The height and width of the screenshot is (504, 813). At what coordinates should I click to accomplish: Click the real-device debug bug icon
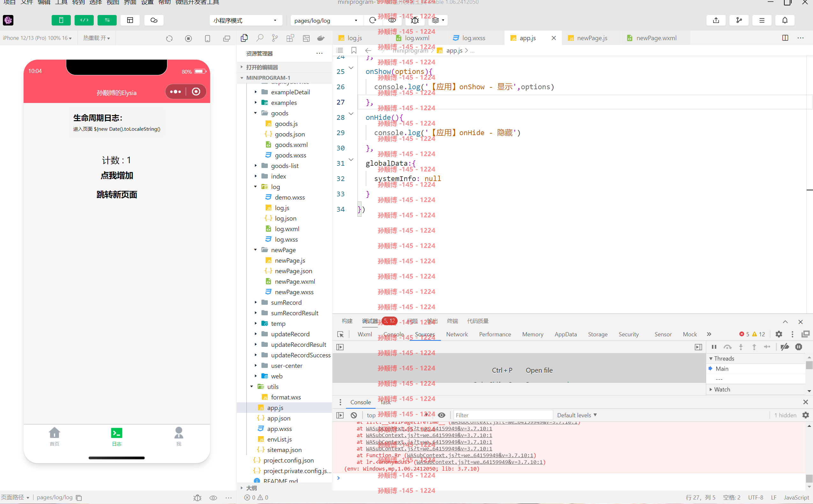pyautogui.click(x=415, y=20)
